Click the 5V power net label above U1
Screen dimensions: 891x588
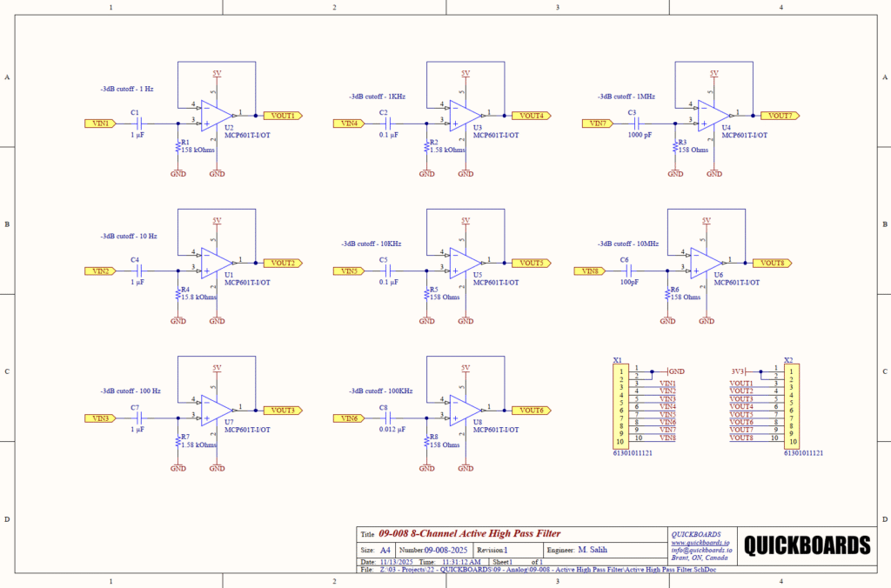click(x=216, y=219)
